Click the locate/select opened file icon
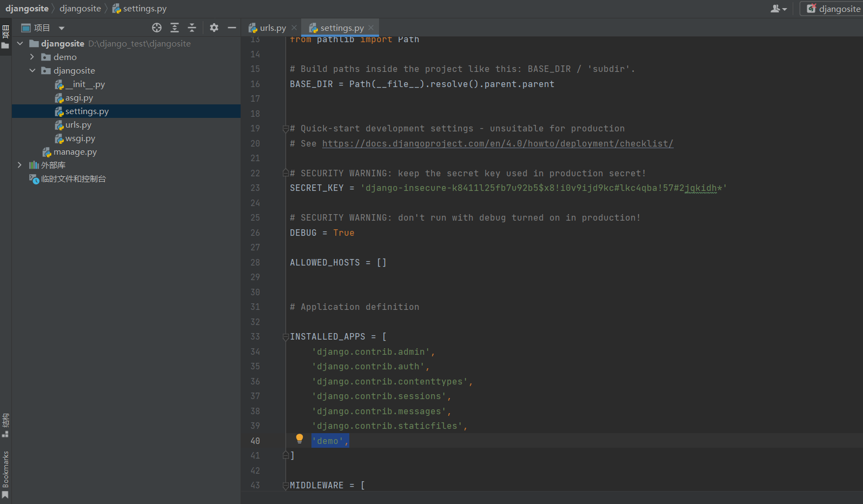This screenshot has height=504, width=863. point(157,28)
